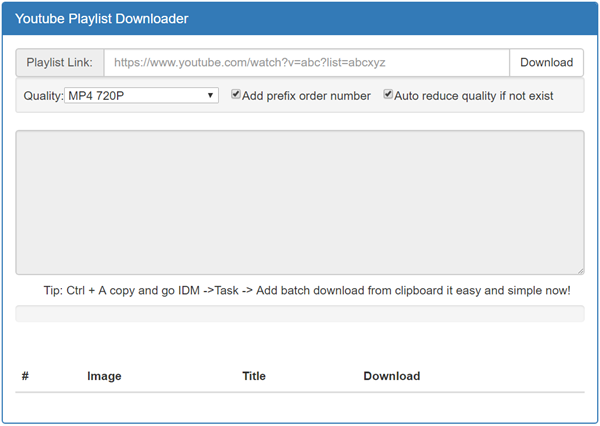Click the 'Add prefix order number' label text
The width and height of the screenshot is (600, 426).
[x=307, y=96]
